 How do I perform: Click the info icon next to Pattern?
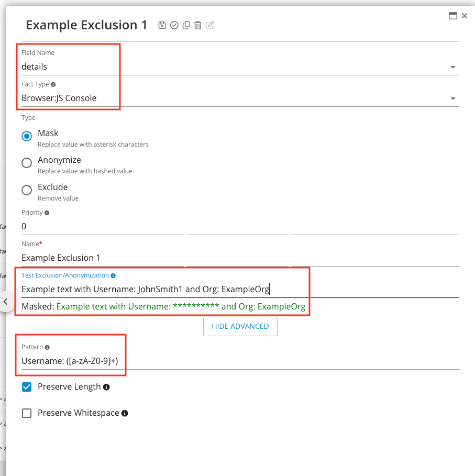[x=48, y=347]
